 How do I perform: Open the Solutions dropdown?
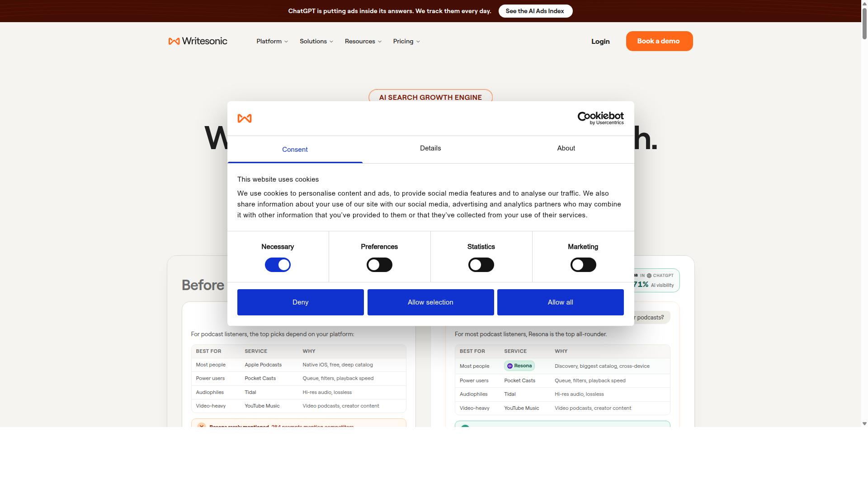click(x=316, y=41)
